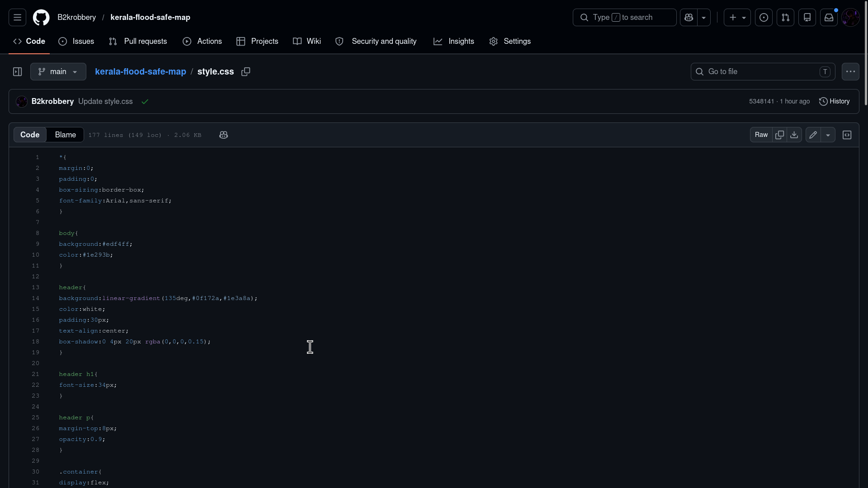Open the main branch selector dropdown
868x488 pixels.
(x=58, y=71)
